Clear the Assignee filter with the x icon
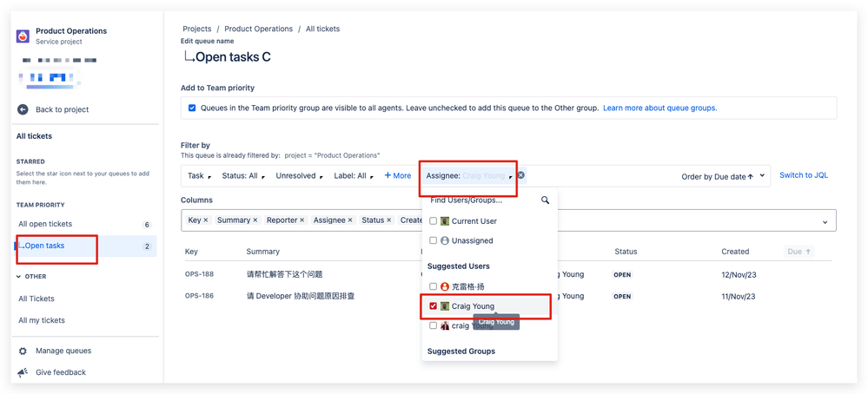The height and width of the screenshot is (394, 868). (x=521, y=175)
